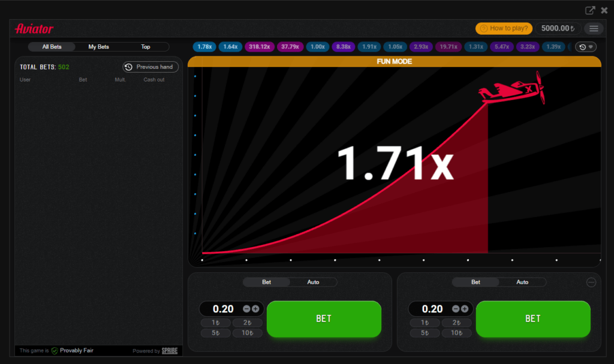Viewport: 614px width, 364px height.
Task: Click the right 0.20 bet amount field
Action: [432, 309]
